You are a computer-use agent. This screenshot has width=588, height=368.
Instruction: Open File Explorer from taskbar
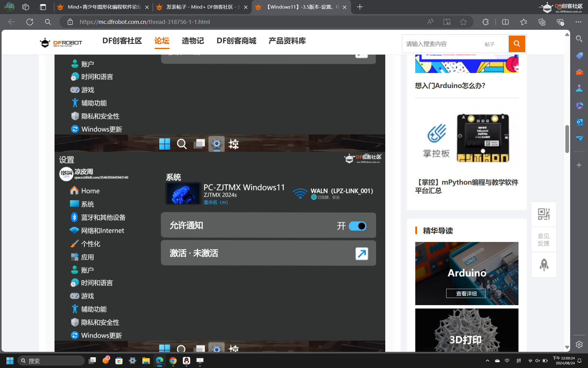[146, 361]
